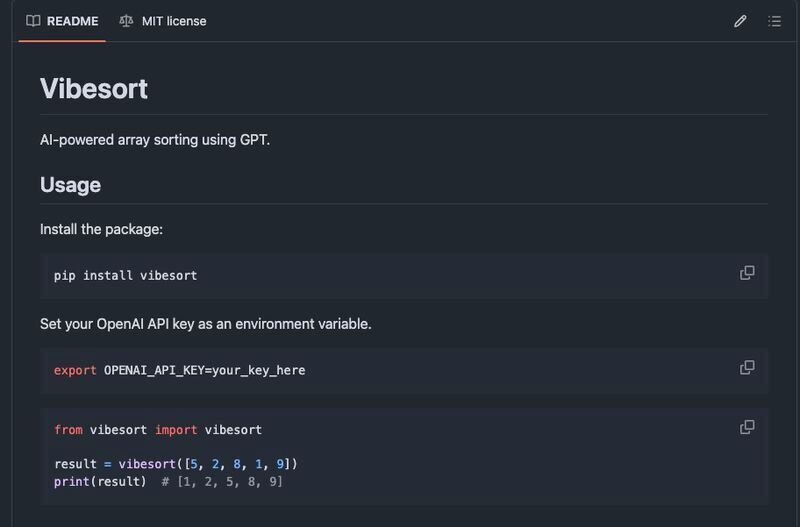Click the Usage heading
This screenshot has width=800, height=527.
coord(70,185)
